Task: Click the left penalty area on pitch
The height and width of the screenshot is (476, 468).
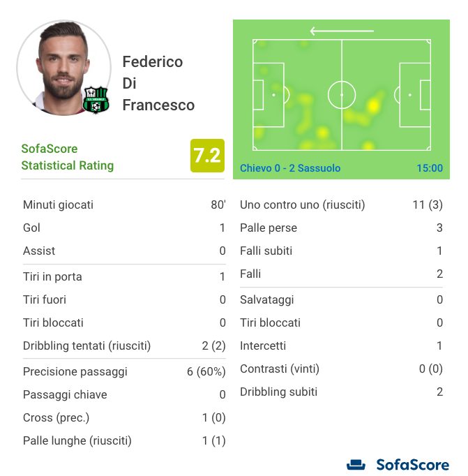Action: [268, 95]
